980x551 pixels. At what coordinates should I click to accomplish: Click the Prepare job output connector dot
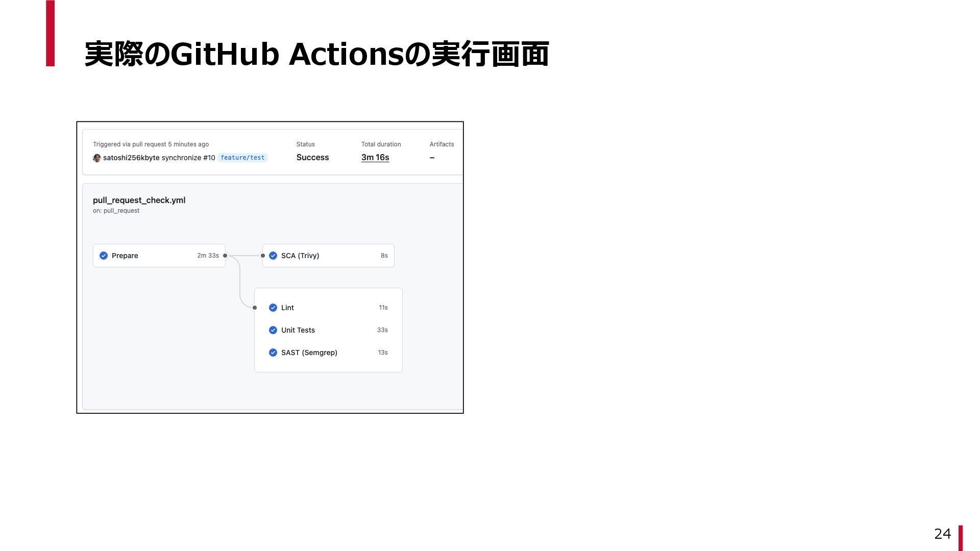tap(225, 256)
